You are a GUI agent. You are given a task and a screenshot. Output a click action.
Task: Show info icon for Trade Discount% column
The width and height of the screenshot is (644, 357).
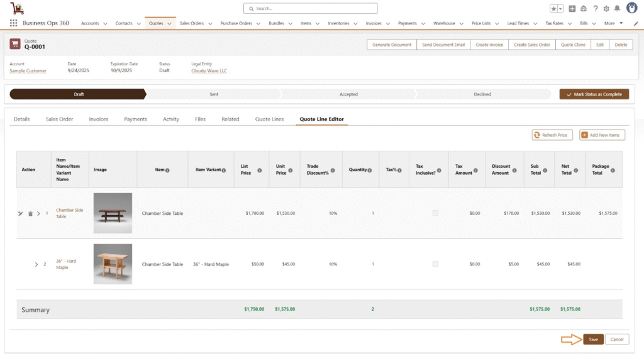click(334, 170)
